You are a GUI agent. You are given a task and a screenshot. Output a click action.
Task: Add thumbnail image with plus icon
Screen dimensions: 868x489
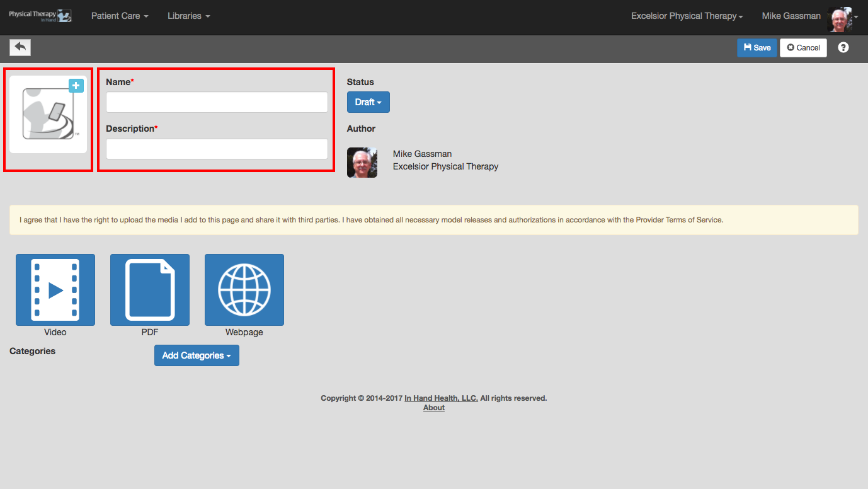(x=76, y=86)
